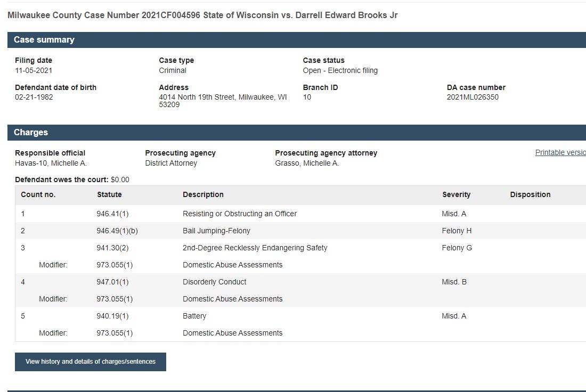Select statute 941.30(2)

tap(112, 248)
